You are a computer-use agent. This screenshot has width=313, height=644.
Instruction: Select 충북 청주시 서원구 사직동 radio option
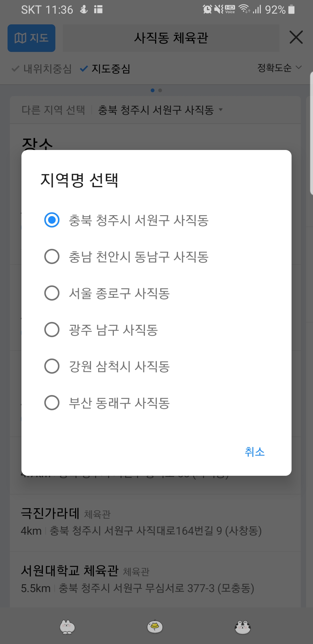pyautogui.click(x=52, y=220)
